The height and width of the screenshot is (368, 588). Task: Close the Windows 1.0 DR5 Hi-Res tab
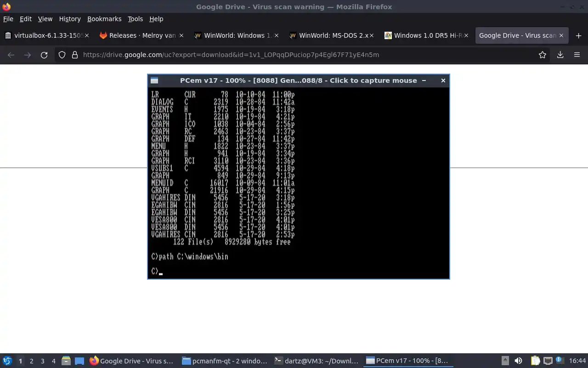pos(466,35)
